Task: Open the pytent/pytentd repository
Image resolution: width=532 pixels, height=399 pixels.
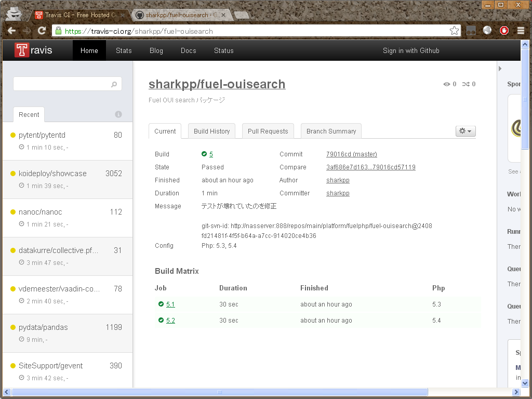Action: pos(42,135)
